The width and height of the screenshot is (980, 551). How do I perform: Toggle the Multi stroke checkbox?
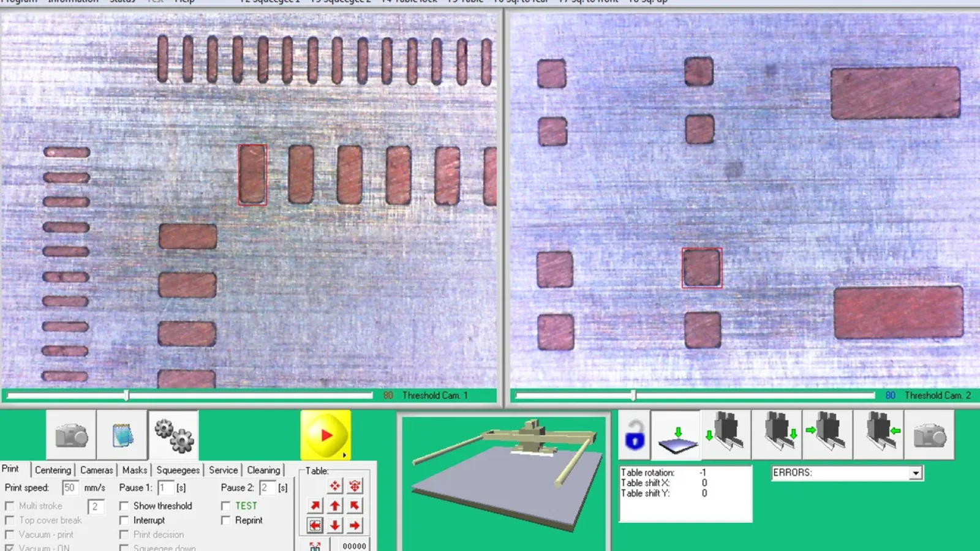coord(9,506)
